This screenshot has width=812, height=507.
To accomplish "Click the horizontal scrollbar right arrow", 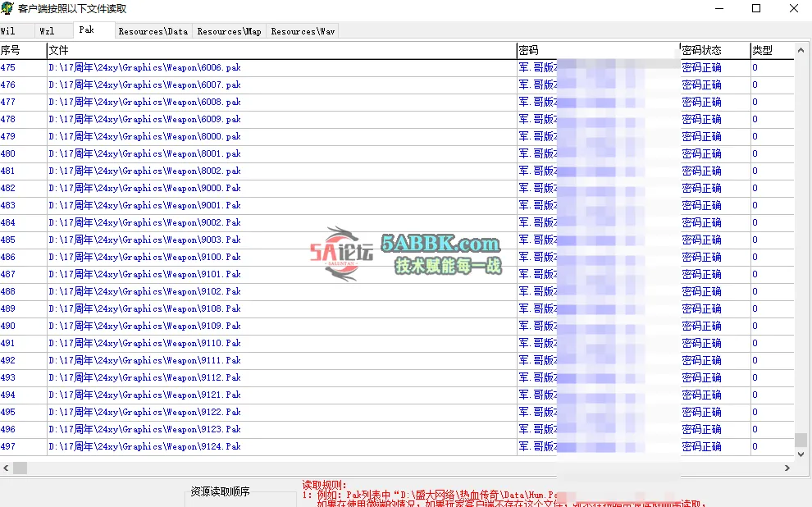I will coord(787,468).
